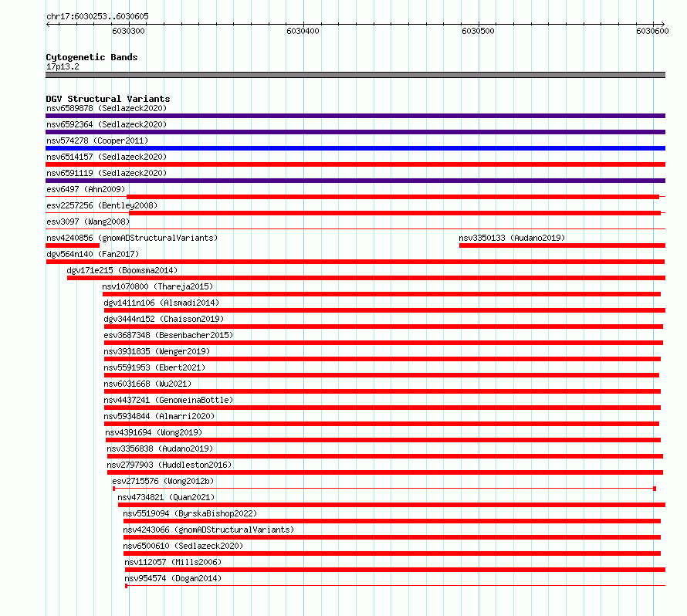The width and height of the screenshot is (687, 616).
Task: Select the dgv171e215 (Boomsma2014) label
Action: pyautogui.click(x=122, y=270)
